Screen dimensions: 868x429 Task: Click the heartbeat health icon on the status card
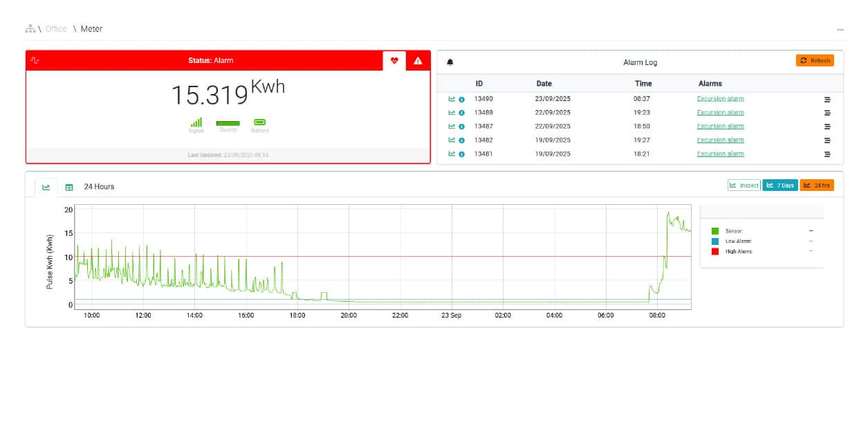(394, 61)
